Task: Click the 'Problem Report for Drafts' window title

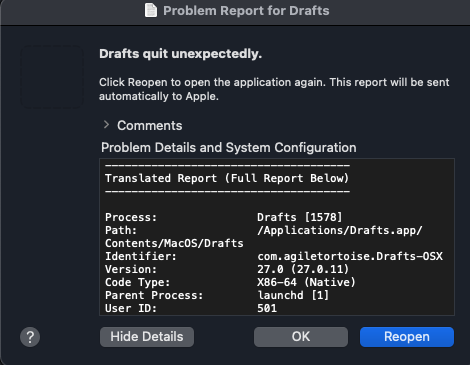Action: (246, 11)
